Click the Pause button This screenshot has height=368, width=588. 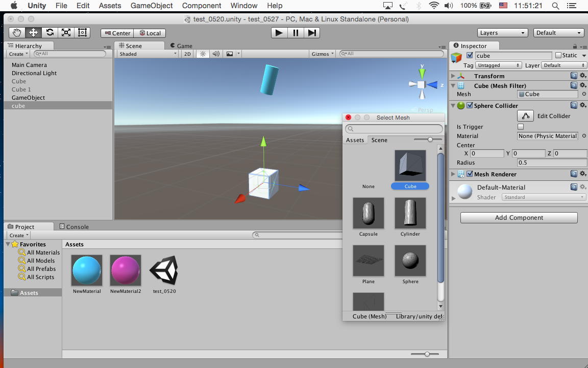tap(296, 33)
